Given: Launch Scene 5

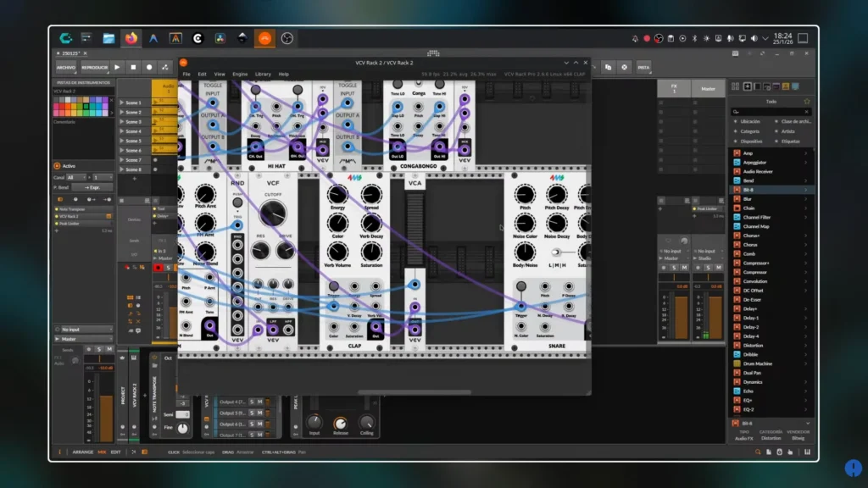Looking at the screenshot, I should [122, 141].
